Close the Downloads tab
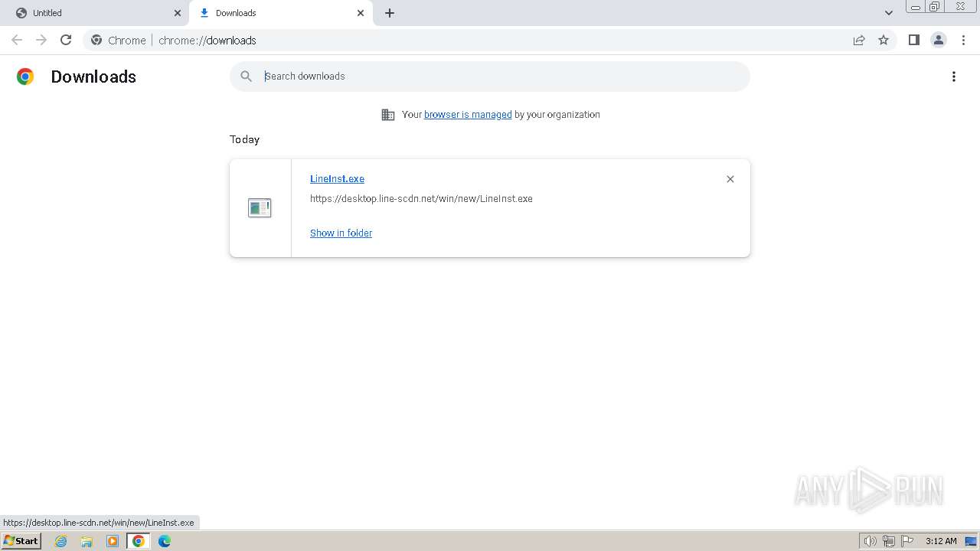980x551 pixels. pos(361,13)
